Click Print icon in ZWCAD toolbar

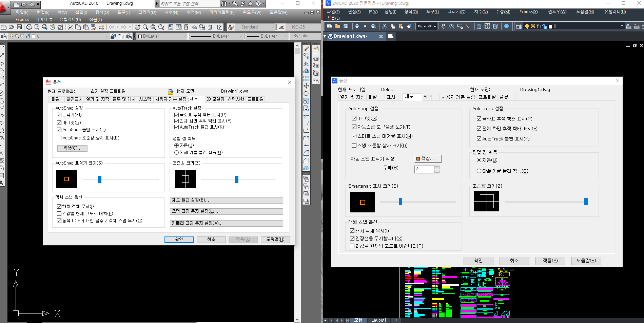pos(357,26)
